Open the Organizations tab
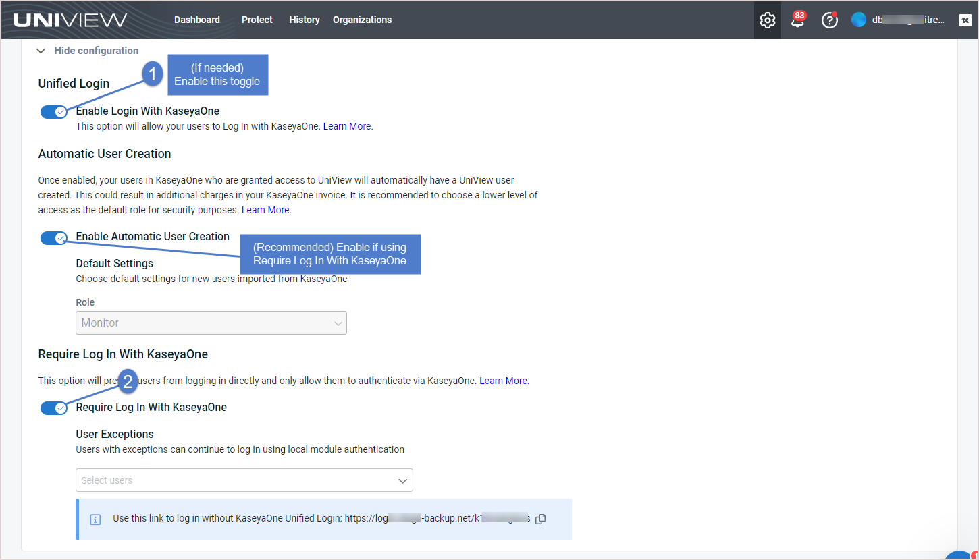This screenshot has height=560, width=979. [362, 20]
